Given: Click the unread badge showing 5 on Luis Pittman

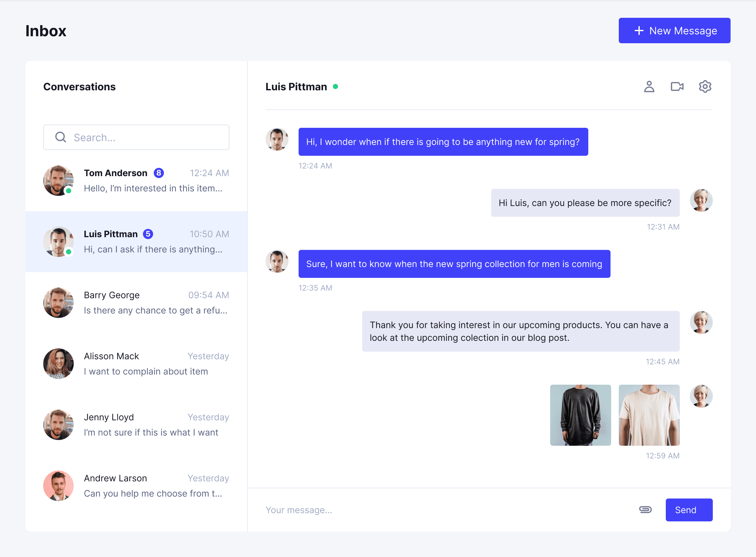Looking at the screenshot, I should click(x=148, y=234).
